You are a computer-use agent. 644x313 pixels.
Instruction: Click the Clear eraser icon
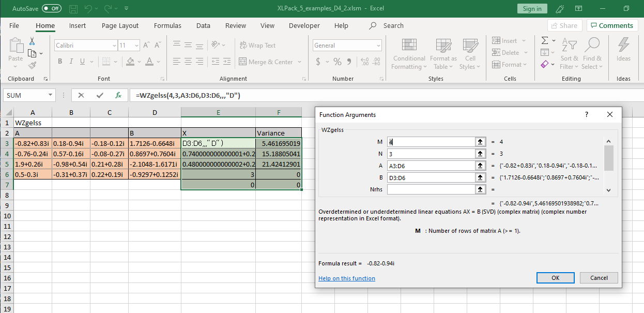click(x=545, y=65)
